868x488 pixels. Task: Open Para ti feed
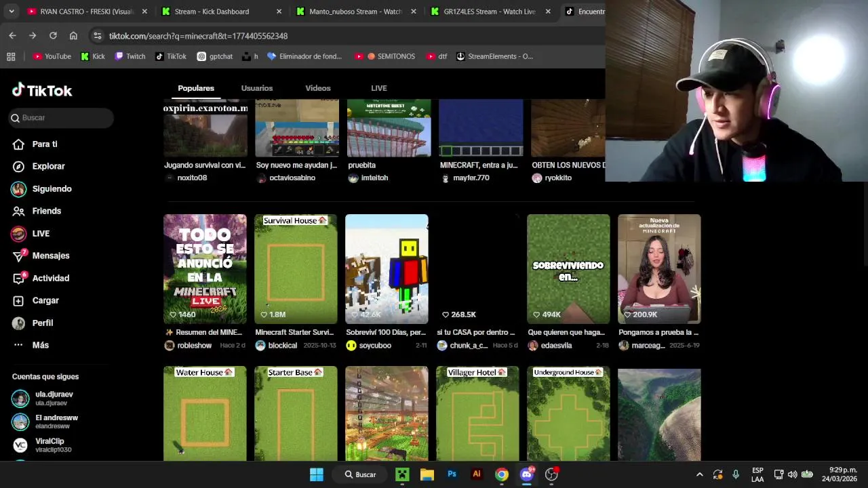35,144
